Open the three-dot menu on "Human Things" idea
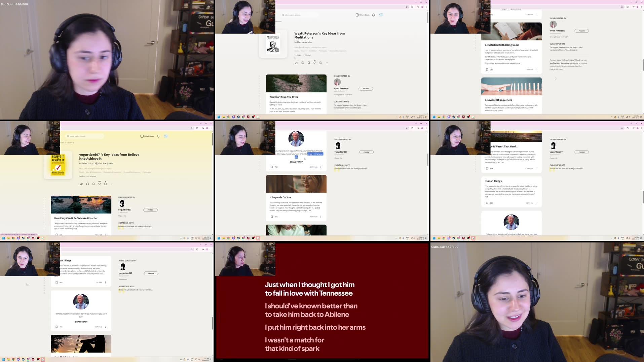Screen dimensions: 644x362 click(536, 203)
